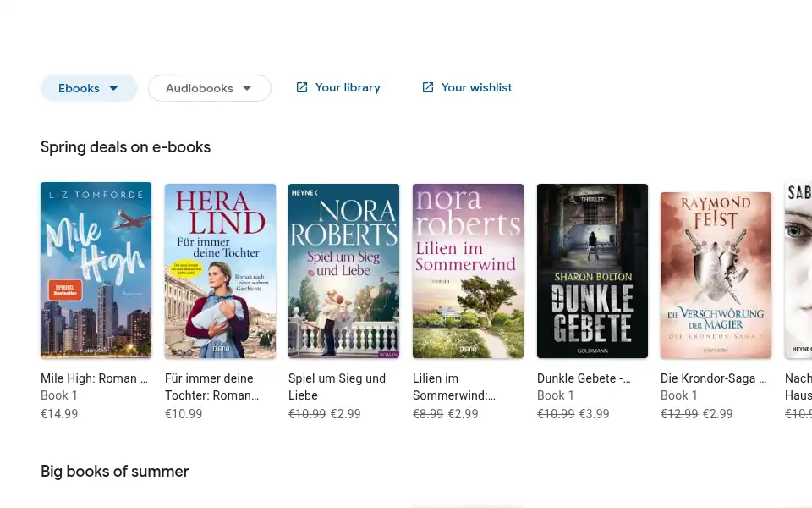Open the Raymond Feist Krondor-Saga cover

[x=716, y=275]
